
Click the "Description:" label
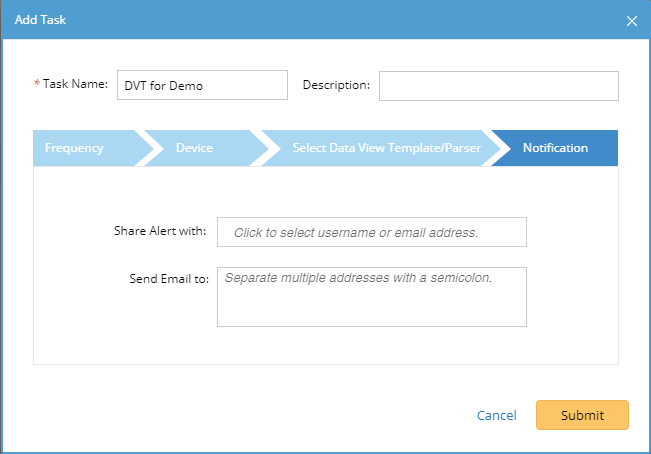tap(336, 85)
